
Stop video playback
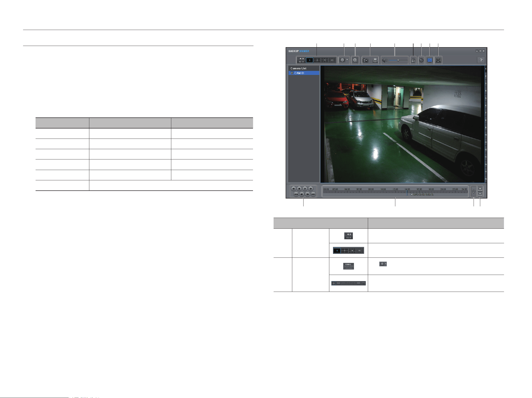coord(299,189)
